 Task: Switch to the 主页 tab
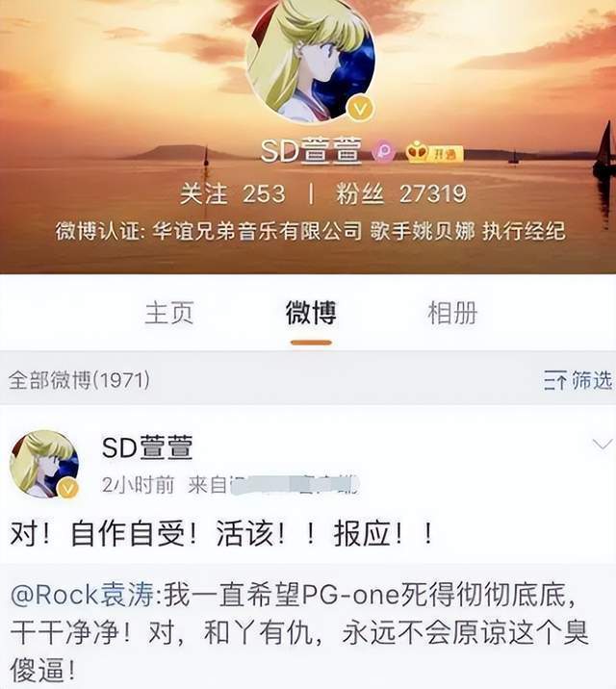point(169,313)
